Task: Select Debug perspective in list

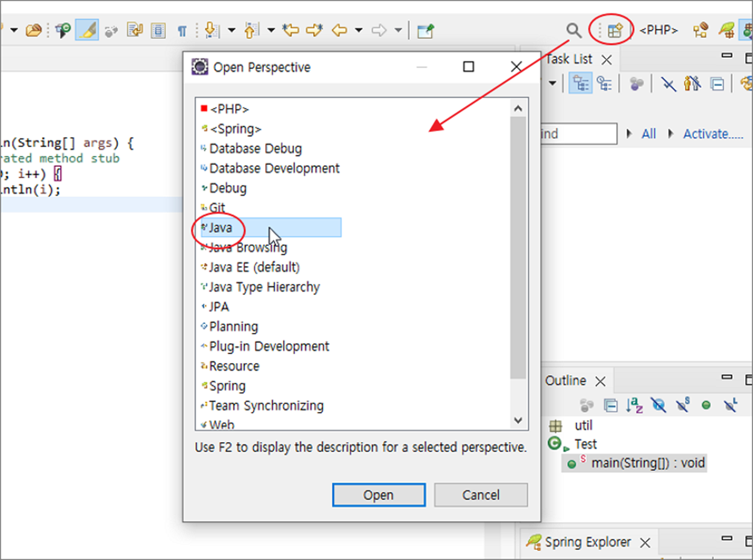Action: pyautogui.click(x=228, y=188)
